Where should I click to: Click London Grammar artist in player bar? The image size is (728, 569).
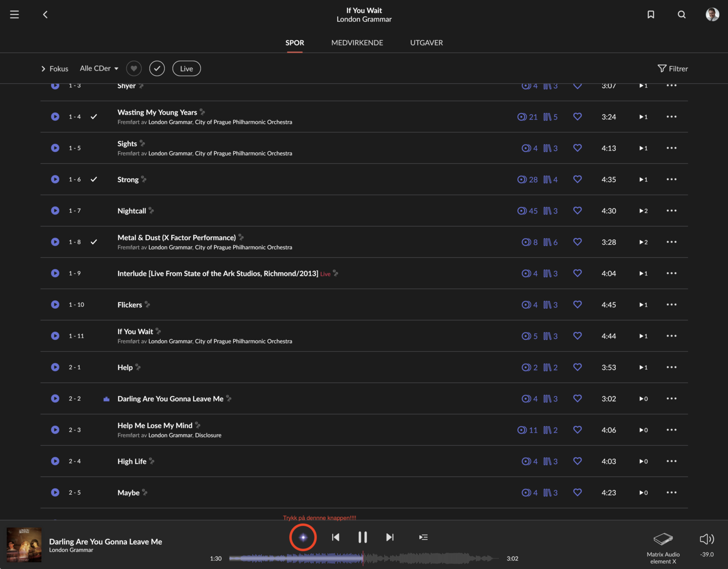tap(71, 550)
